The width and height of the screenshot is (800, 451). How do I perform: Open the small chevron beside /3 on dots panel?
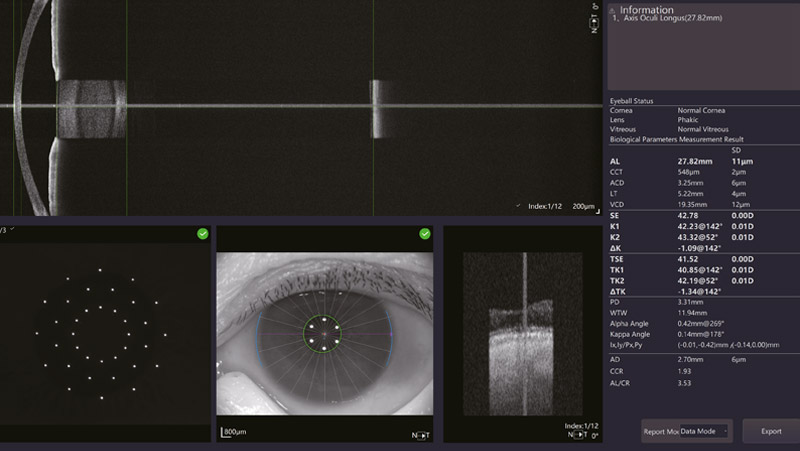point(12,229)
